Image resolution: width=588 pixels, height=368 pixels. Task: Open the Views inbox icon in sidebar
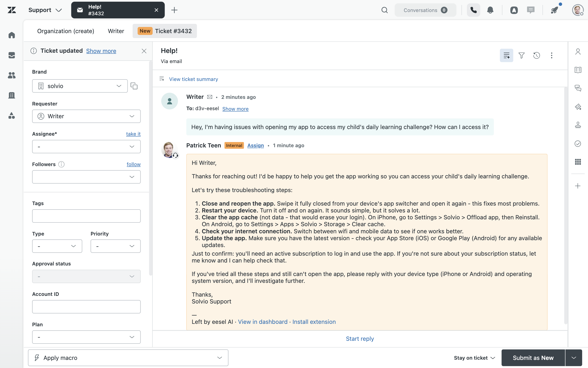click(12, 55)
